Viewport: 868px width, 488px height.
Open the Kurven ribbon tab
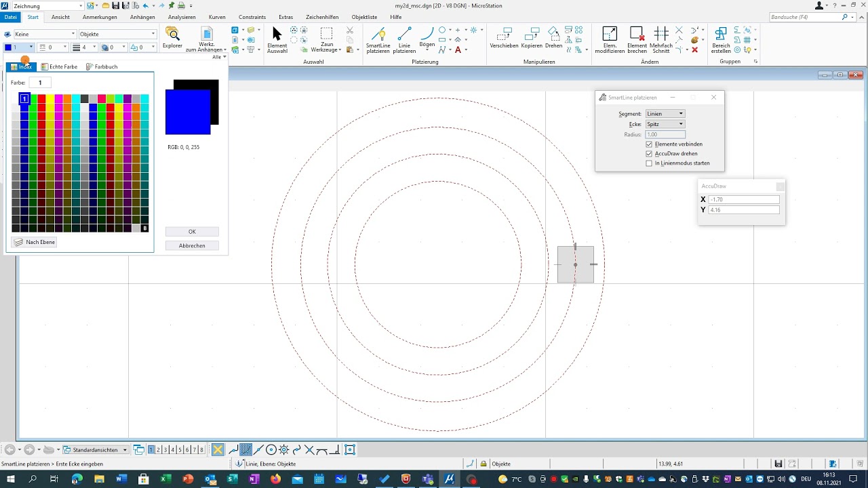pyautogui.click(x=217, y=17)
